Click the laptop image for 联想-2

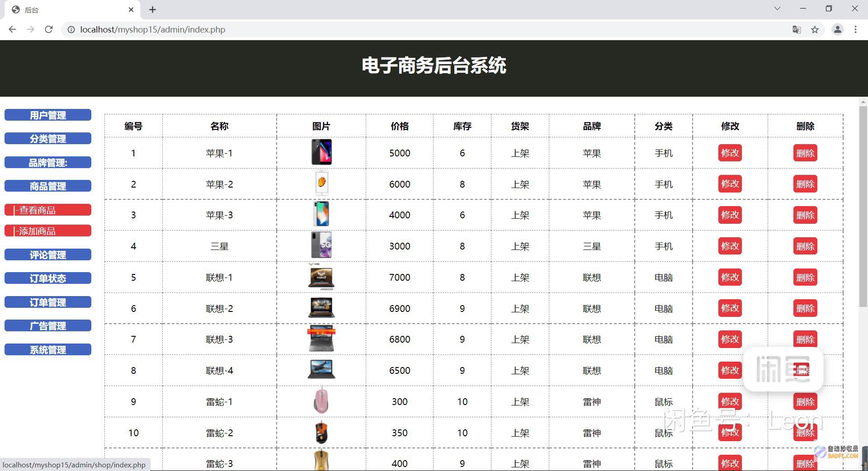pyautogui.click(x=321, y=307)
